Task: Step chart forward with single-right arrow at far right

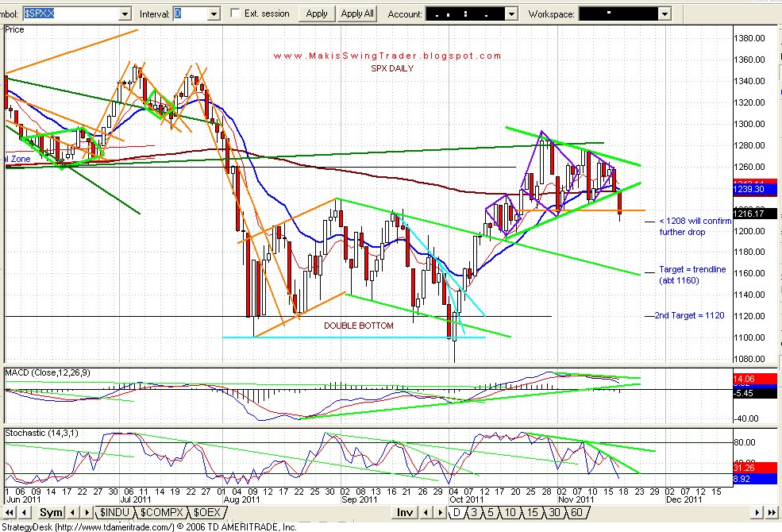Action: pos(757,512)
